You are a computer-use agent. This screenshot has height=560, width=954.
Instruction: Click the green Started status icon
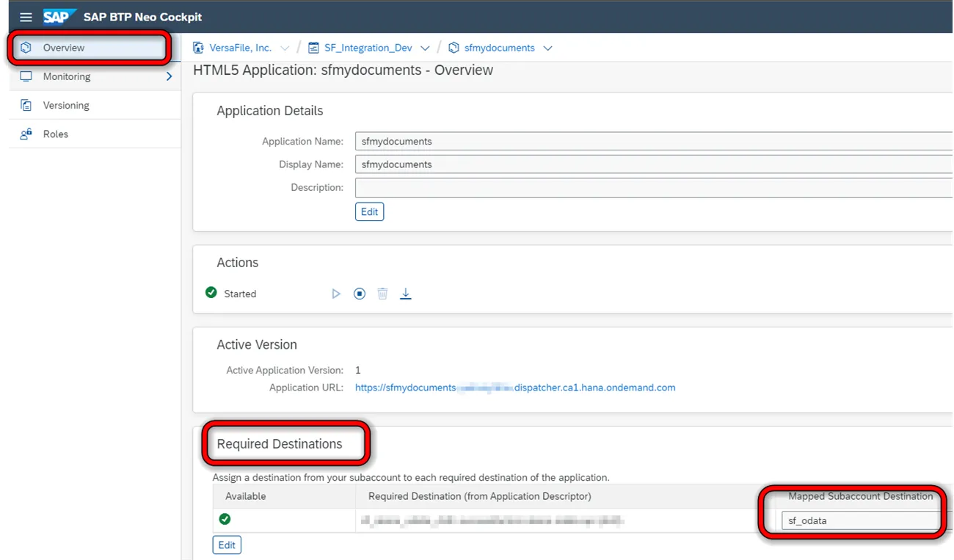point(211,293)
